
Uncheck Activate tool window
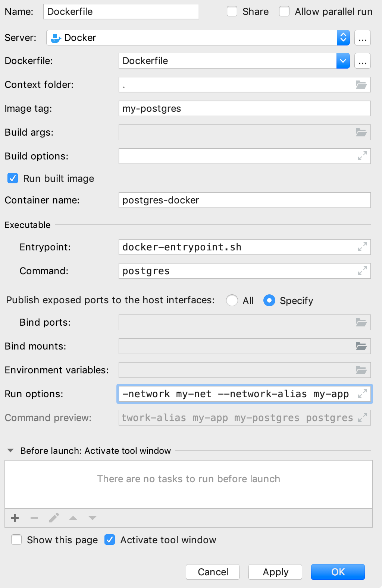pos(110,540)
